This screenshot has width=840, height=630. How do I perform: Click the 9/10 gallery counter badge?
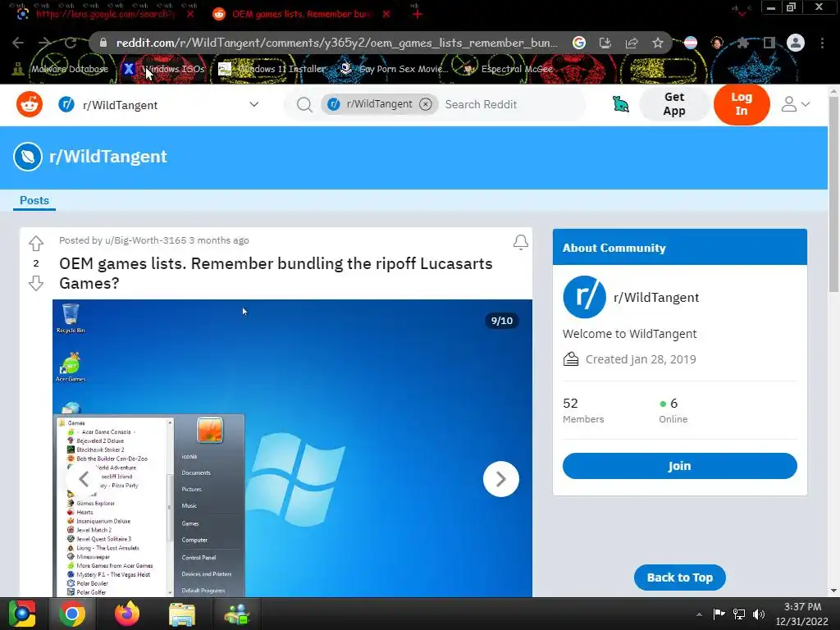(x=501, y=321)
